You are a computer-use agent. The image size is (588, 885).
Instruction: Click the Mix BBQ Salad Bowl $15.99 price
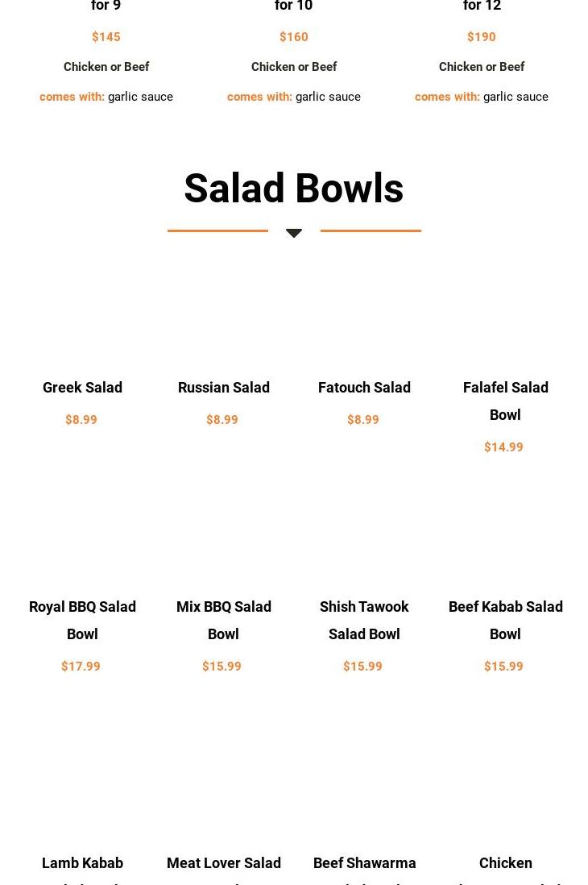[222, 667]
